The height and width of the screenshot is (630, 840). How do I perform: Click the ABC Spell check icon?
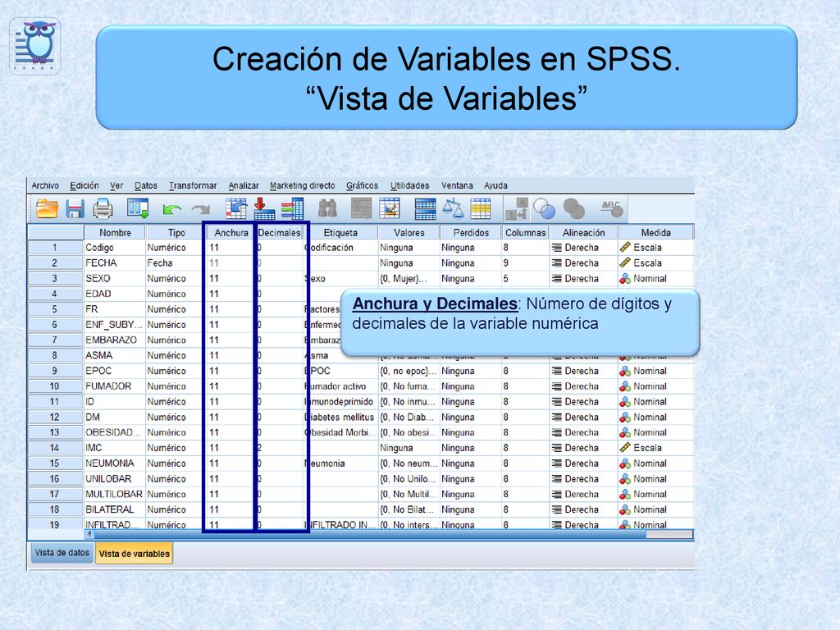click(612, 208)
